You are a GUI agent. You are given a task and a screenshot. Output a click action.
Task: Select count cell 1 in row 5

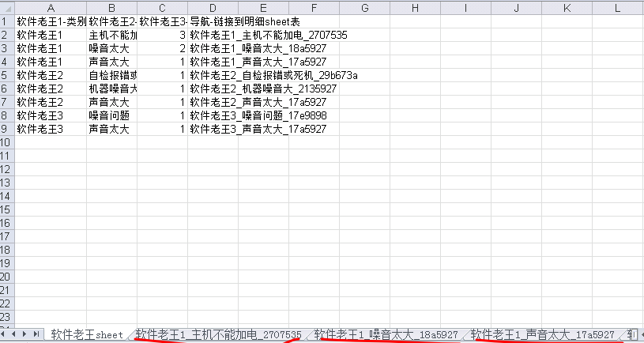[162, 75]
